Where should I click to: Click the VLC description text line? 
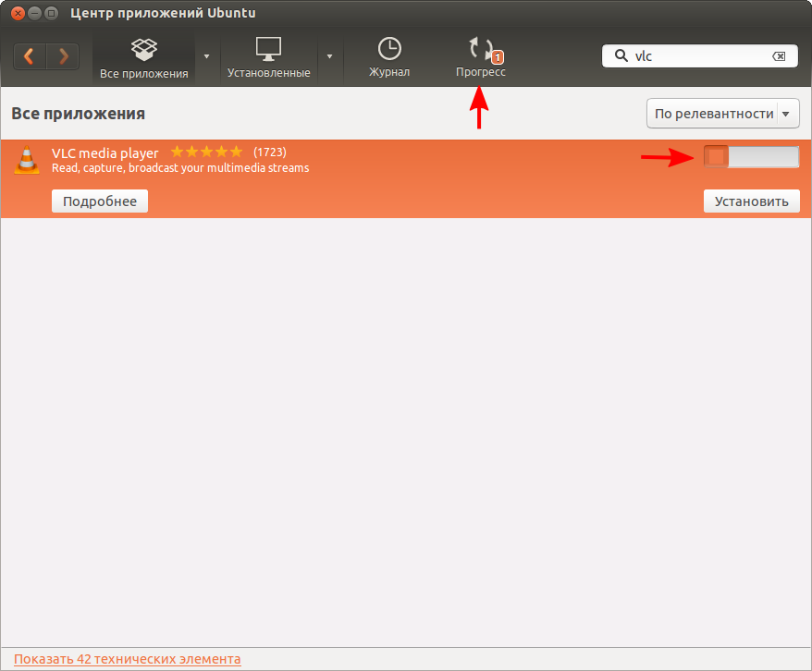click(x=180, y=168)
